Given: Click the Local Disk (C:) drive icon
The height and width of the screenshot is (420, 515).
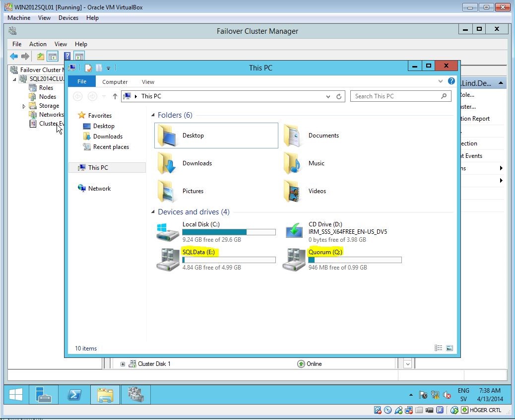Looking at the screenshot, I should click(x=168, y=232).
